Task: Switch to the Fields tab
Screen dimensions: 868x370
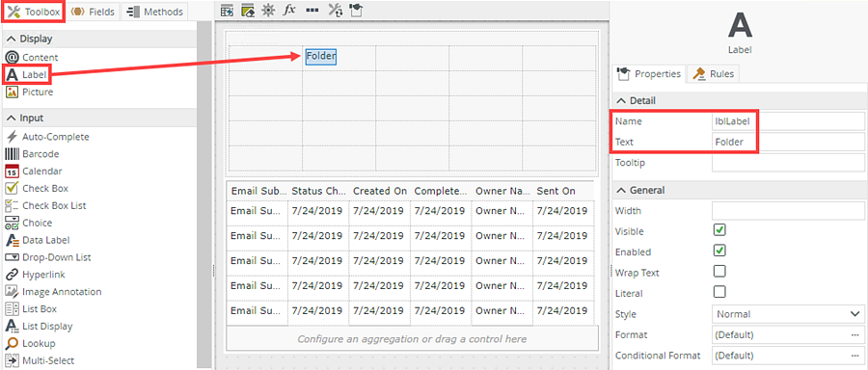Action: click(x=93, y=12)
